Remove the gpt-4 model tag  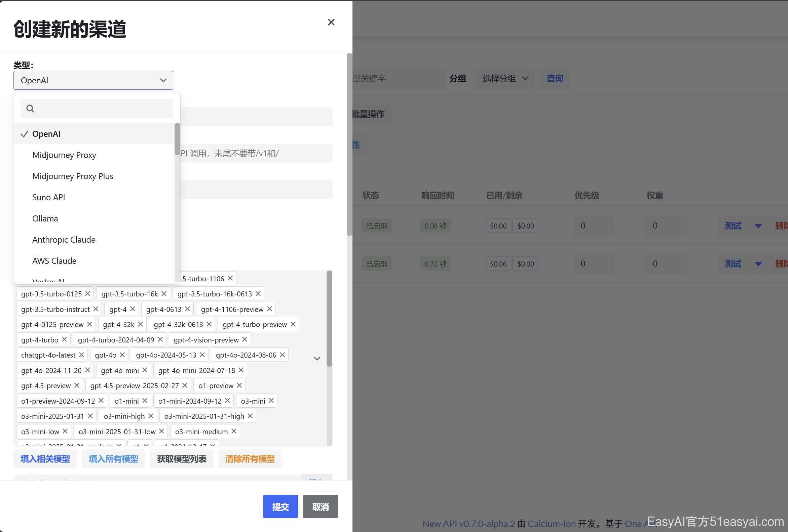point(133,309)
